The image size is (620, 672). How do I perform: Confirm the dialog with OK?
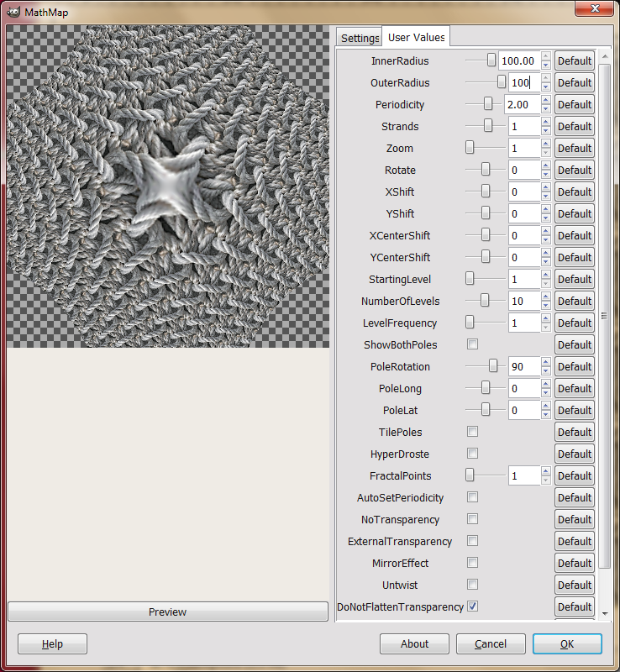point(567,643)
